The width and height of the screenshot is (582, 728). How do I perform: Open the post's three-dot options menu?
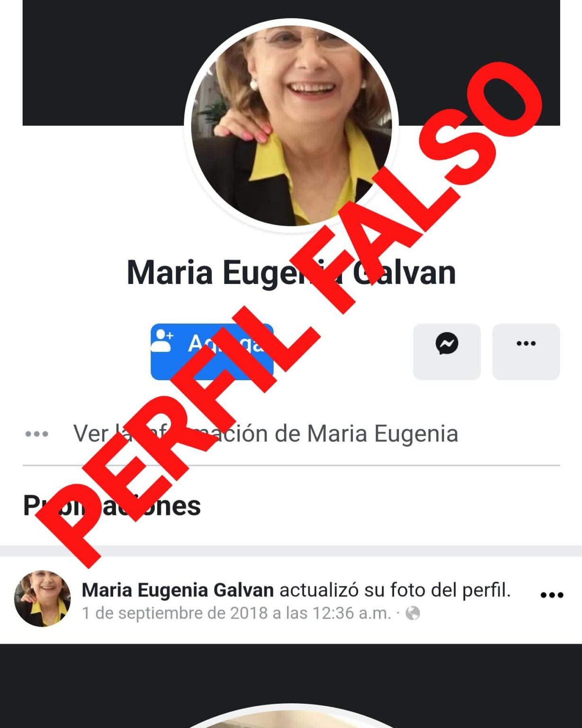pos(552,595)
